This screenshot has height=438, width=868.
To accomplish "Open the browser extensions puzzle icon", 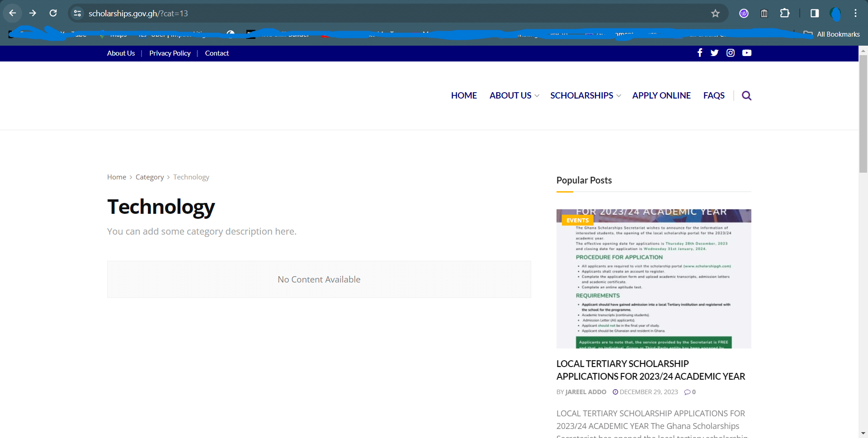I will [785, 13].
